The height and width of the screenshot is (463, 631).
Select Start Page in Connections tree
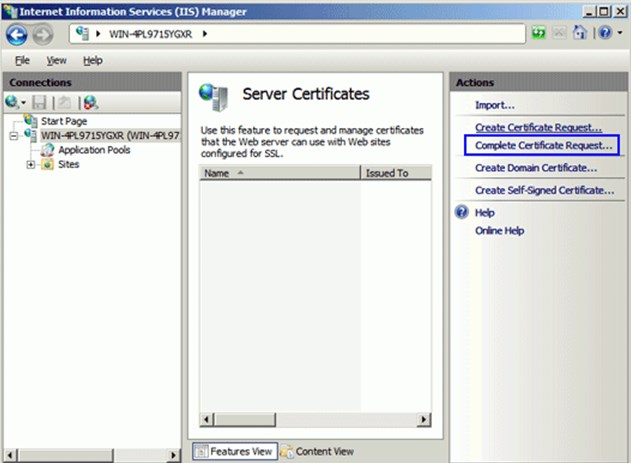pos(64,121)
